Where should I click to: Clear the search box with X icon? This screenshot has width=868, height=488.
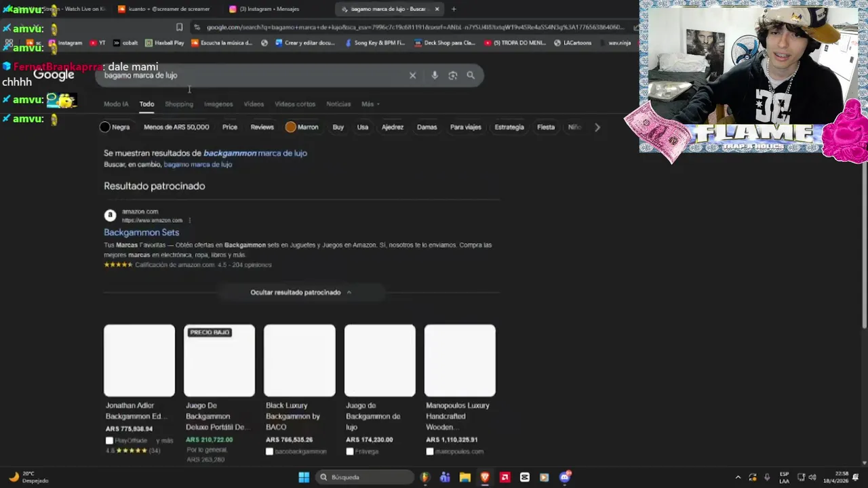[x=412, y=75]
